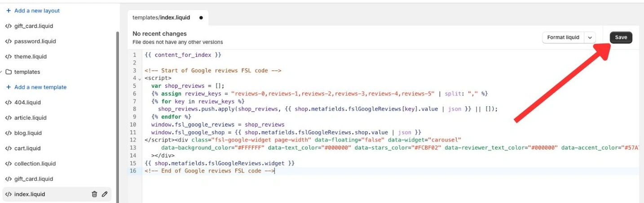This screenshot has width=644, height=203.
Task: Click the 'data-background_color' attribute line
Action: (400, 147)
